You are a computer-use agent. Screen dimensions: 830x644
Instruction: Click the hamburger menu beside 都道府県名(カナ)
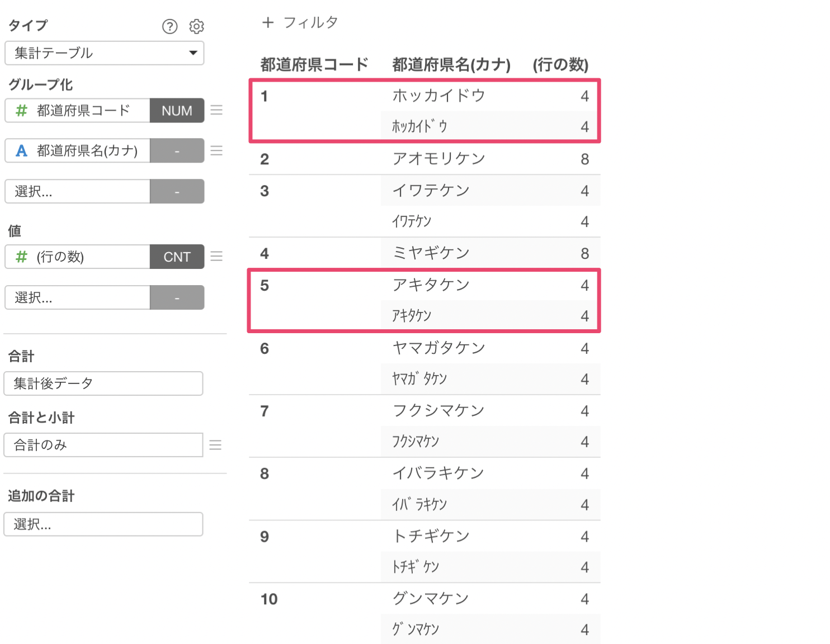216,150
